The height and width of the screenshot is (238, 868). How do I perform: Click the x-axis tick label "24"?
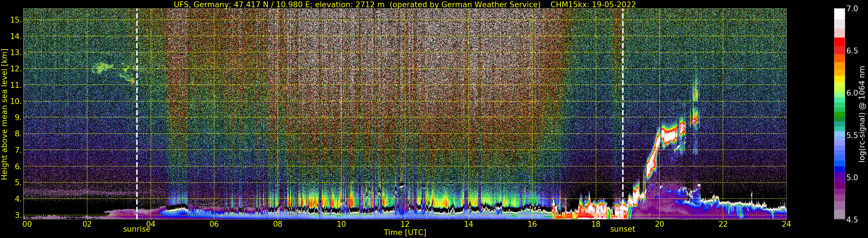pos(786,224)
